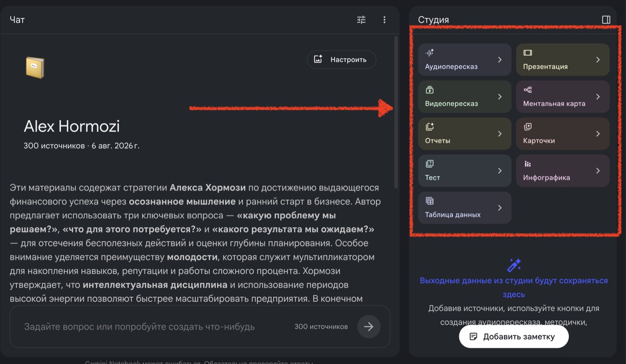Open the chat three-dot menu
Screen dimensions: 626x364
[385, 20]
